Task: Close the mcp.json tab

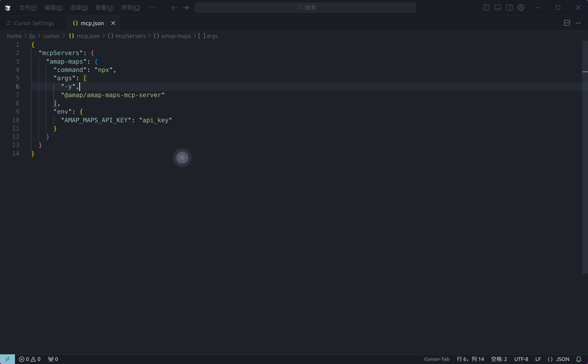Action: tap(113, 23)
